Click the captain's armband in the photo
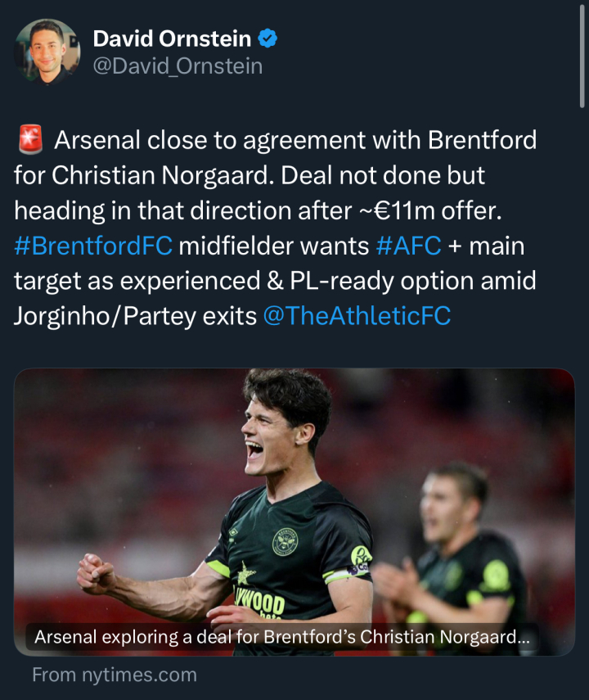 tap(346, 575)
